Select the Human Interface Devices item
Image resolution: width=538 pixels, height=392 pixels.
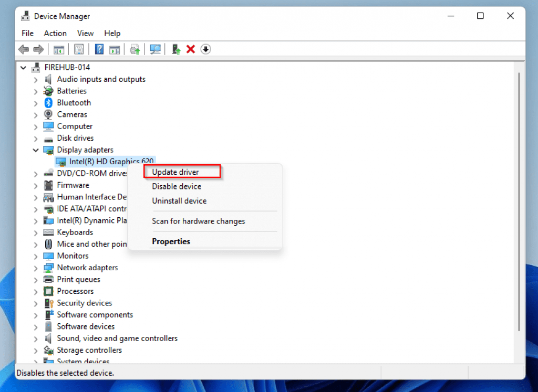[x=92, y=197]
